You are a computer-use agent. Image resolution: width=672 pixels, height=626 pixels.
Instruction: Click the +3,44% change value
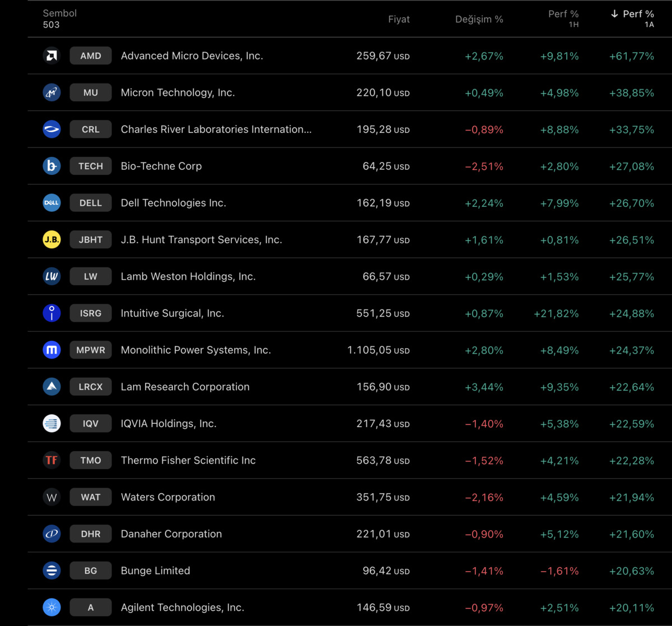(484, 387)
